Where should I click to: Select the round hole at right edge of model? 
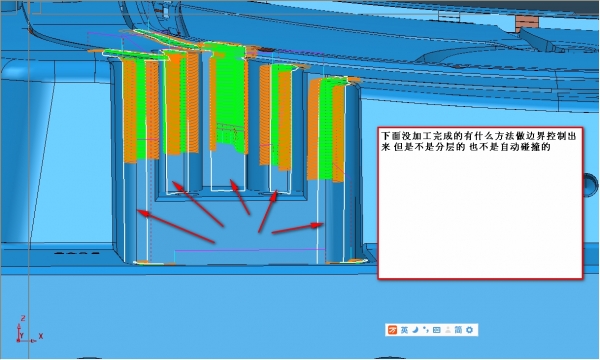coord(591,183)
